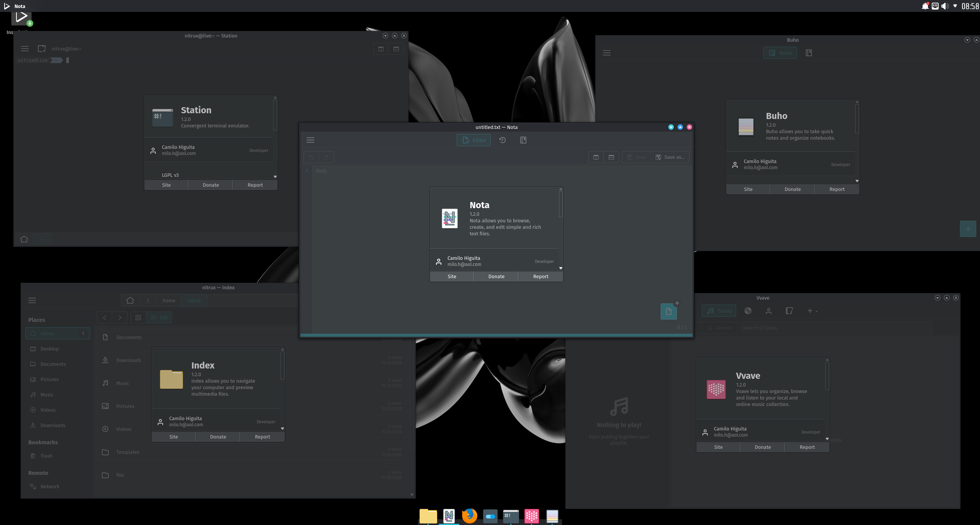Viewport: 980px width, 525px height.
Task: Click Donate in the Index about dialog
Action: tap(218, 437)
